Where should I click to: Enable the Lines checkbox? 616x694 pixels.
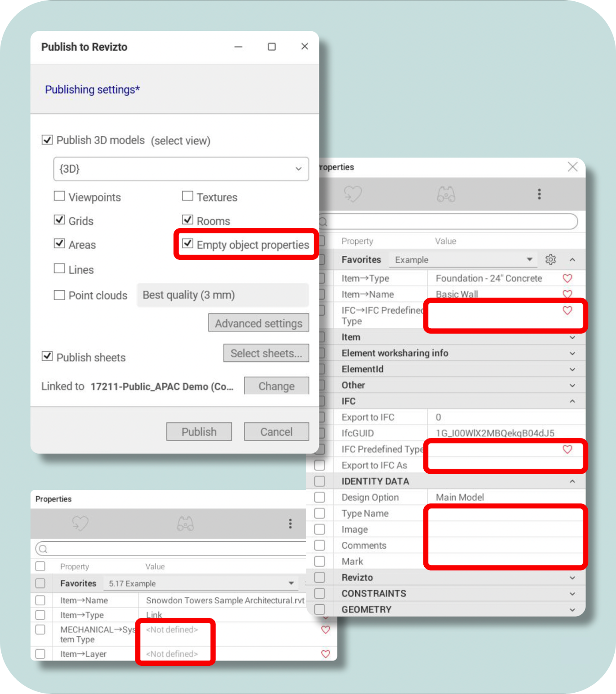click(59, 268)
